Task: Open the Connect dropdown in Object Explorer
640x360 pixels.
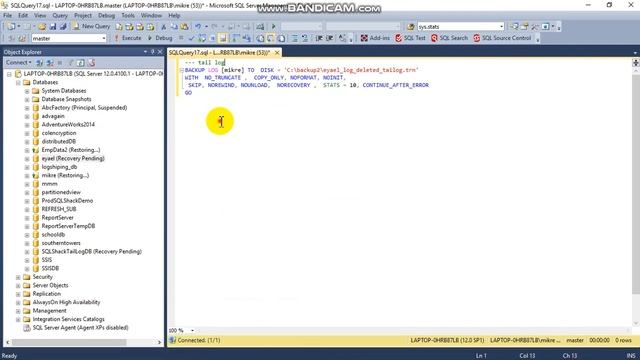Action: point(18,62)
